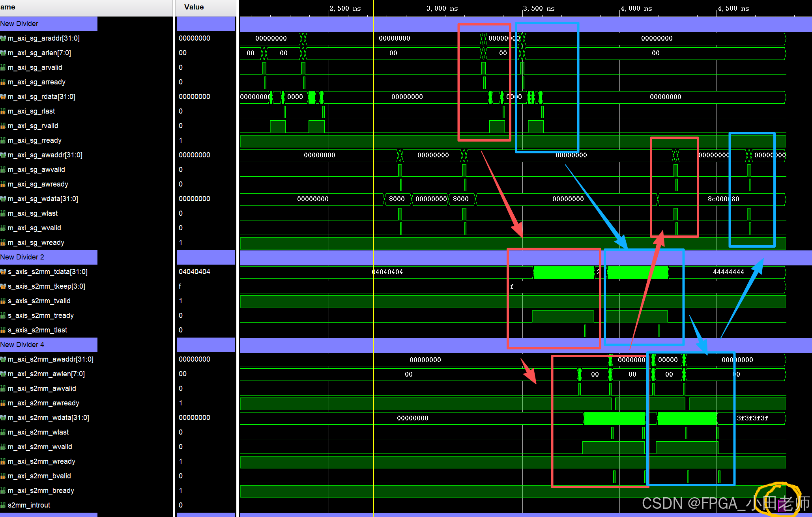The height and width of the screenshot is (517, 812).
Task: Click the Value column header
Action: click(194, 7)
